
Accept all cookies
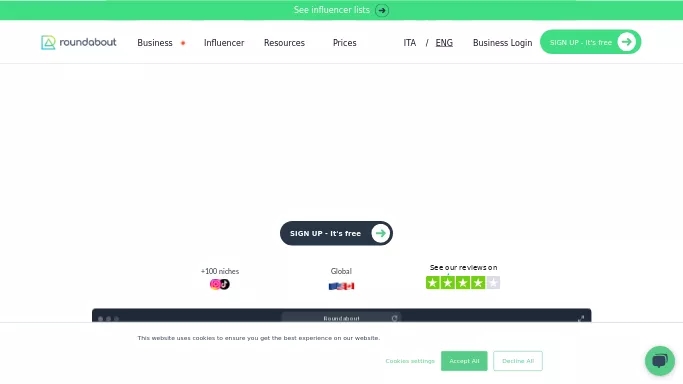[x=464, y=361]
